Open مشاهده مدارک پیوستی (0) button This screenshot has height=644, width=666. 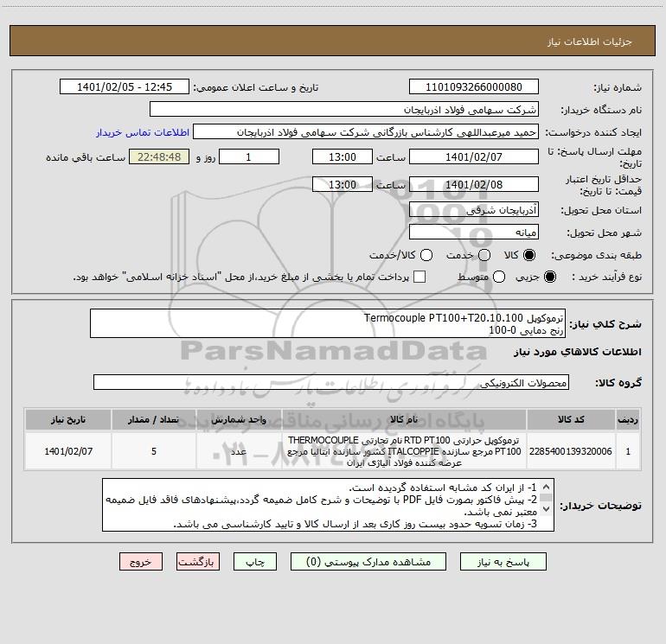368,562
